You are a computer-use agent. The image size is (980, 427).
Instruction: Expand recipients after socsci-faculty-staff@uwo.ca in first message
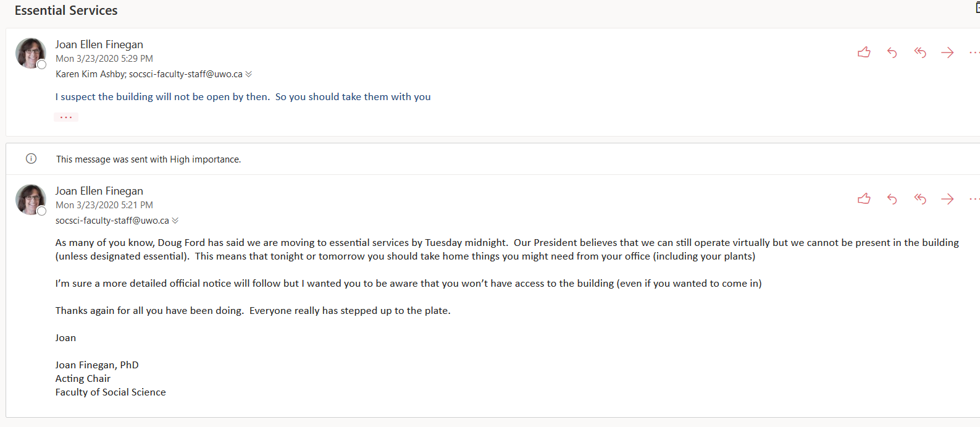pyautogui.click(x=249, y=74)
